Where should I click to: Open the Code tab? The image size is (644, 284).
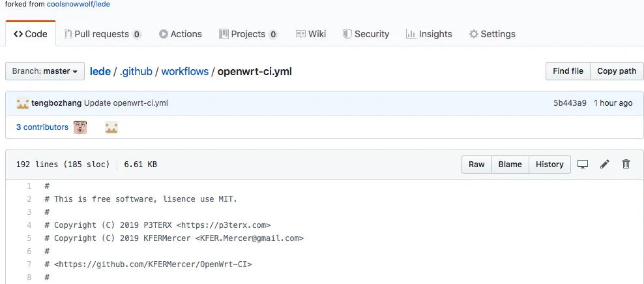(x=31, y=34)
